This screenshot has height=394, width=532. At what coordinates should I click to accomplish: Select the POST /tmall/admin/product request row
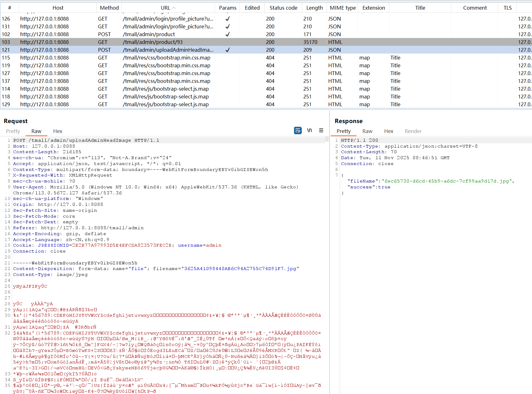[266, 34]
